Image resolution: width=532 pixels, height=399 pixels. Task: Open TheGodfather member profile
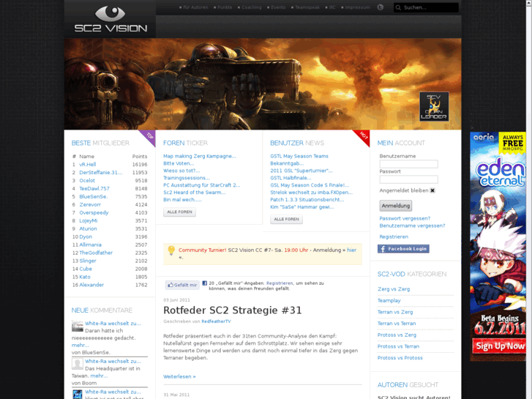click(x=96, y=253)
